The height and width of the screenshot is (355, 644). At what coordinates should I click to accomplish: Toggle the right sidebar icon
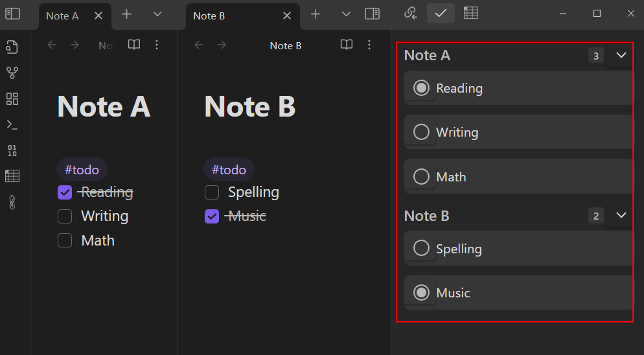pyautogui.click(x=372, y=13)
